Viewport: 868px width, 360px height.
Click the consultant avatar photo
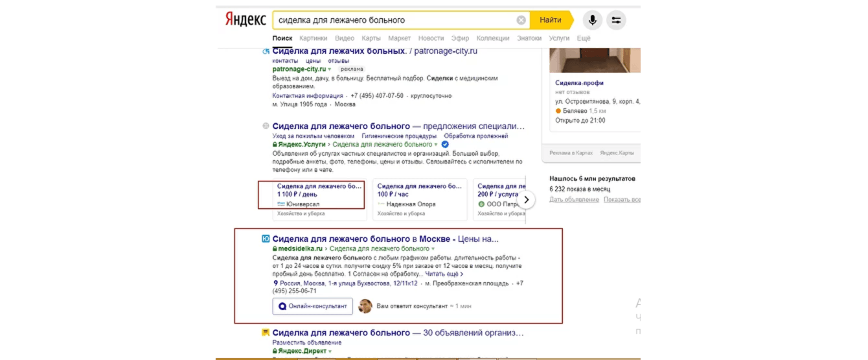pyautogui.click(x=365, y=306)
